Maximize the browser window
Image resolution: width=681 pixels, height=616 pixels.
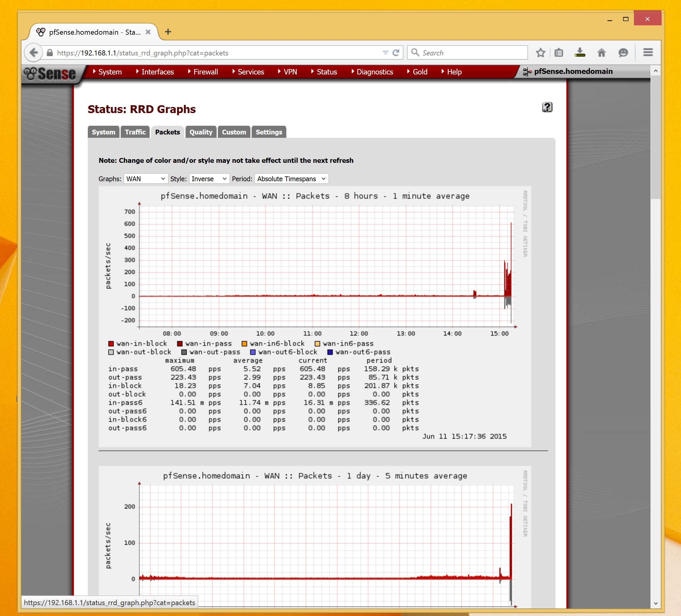coord(625,19)
